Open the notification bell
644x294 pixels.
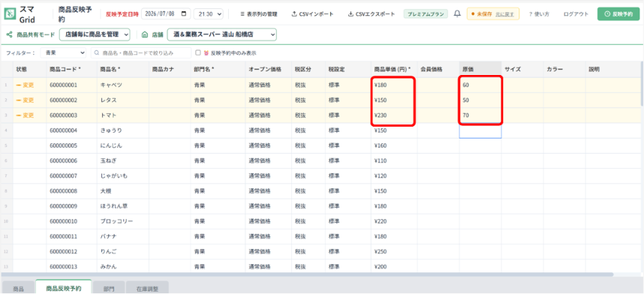[x=457, y=14]
